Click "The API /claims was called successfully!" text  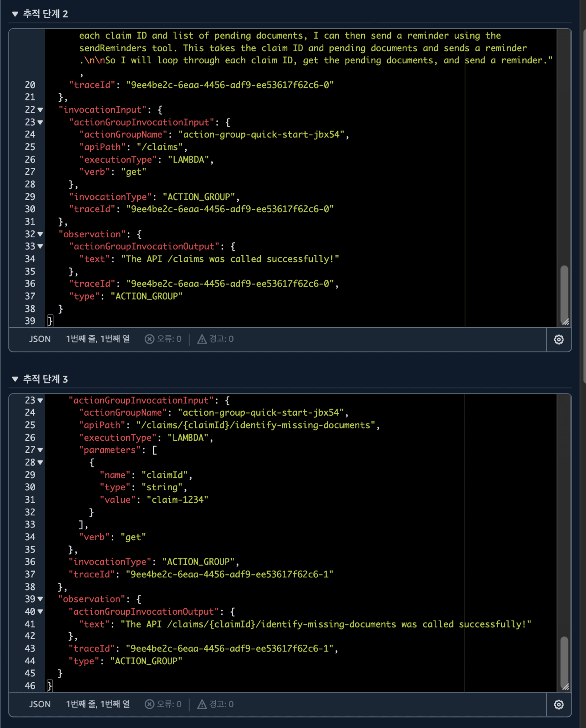coord(230,259)
